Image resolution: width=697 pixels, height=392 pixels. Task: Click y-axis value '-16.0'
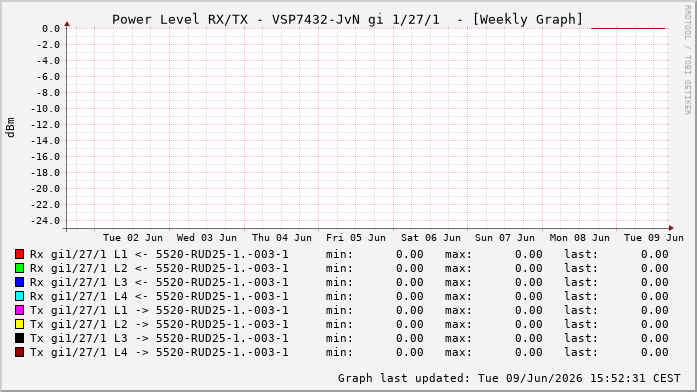45,157
